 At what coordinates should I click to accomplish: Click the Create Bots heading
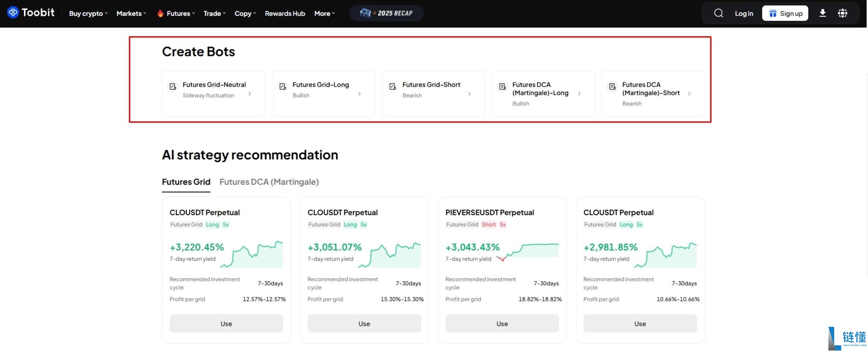pyautogui.click(x=198, y=52)
